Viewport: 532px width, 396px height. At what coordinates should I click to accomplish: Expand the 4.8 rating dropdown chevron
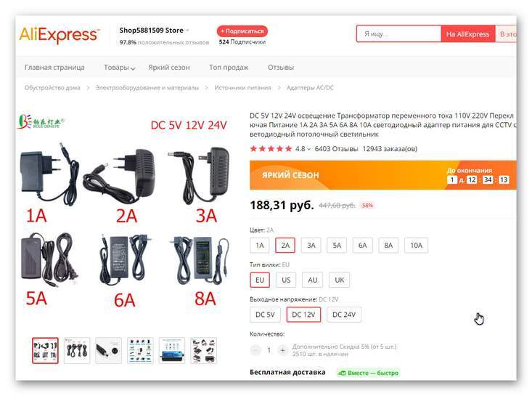[x=308, y=149]
